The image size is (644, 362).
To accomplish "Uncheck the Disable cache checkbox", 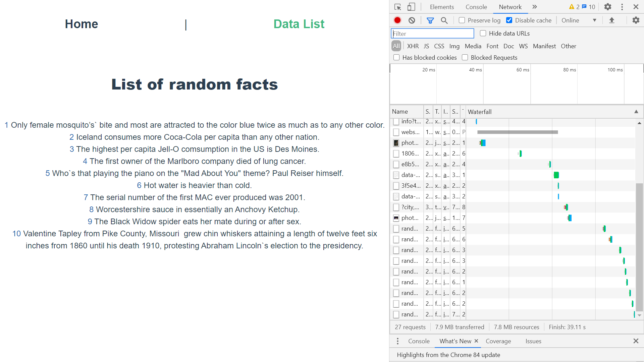I will coord(509,20).
